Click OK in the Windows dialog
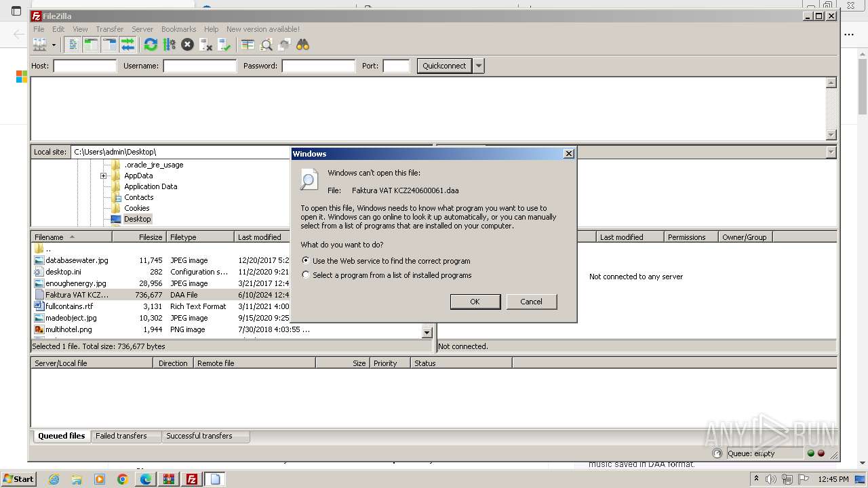The height and width of the screenshot is (488, 868). tap(475, 302)
